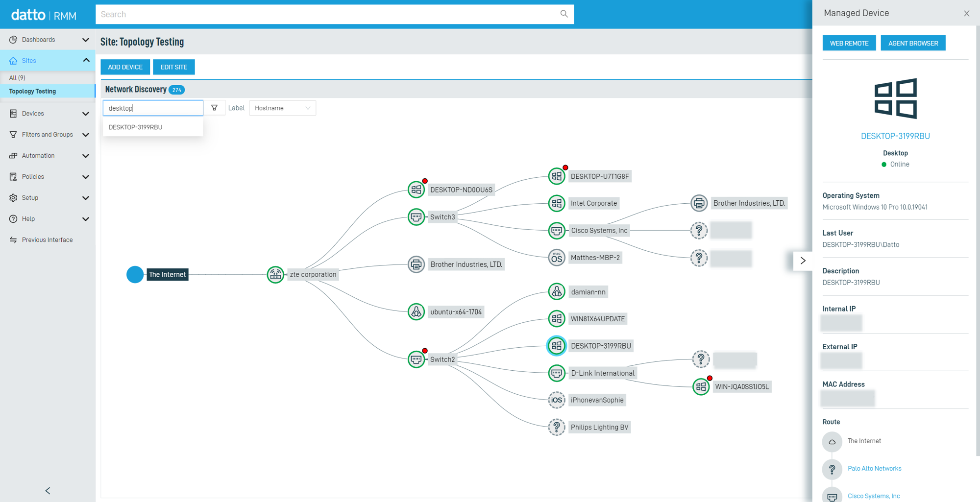This screenshot has height=502, width=980.
Task: Click the Cisco Systems, Inc switch node icon
Action: pos(557,230)
